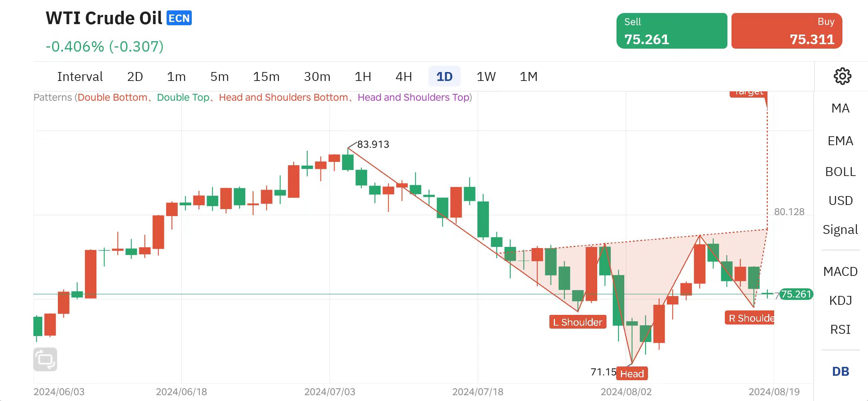The height and width of the screenshot is (401, 868).
Task: Open the chart settings gear icon
Action: pyautogui.click(x=842, y=76)
